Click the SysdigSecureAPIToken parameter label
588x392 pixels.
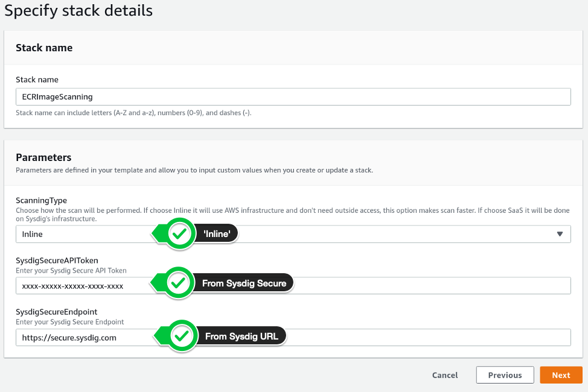pyautogui.click(x=57, y=261)
